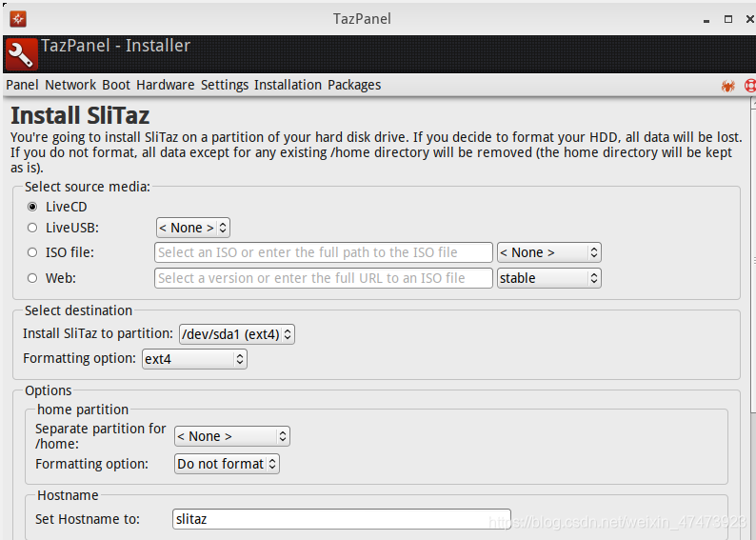
Task: Minimize the TazPanel window
Action: [706, 20]
